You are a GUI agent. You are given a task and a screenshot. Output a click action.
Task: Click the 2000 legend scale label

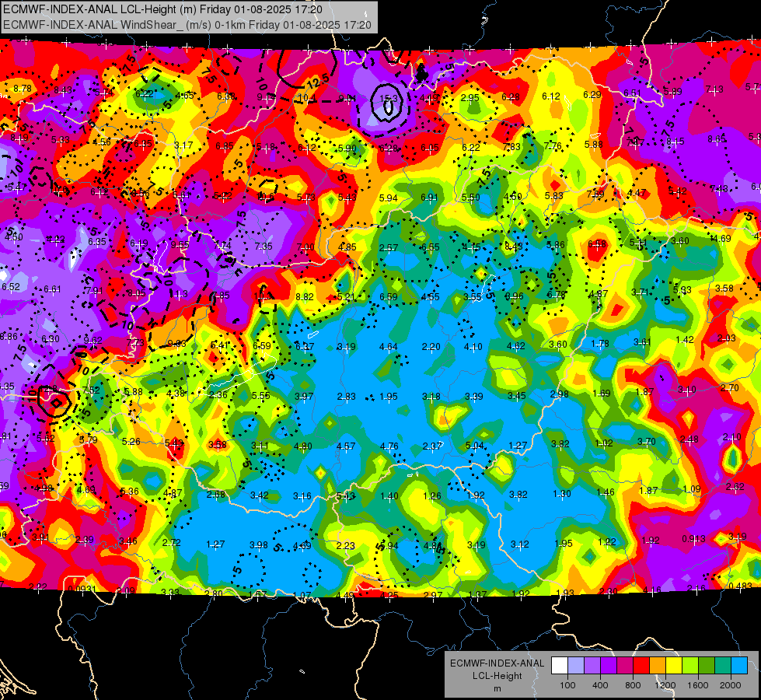click(x=731, y=685)
